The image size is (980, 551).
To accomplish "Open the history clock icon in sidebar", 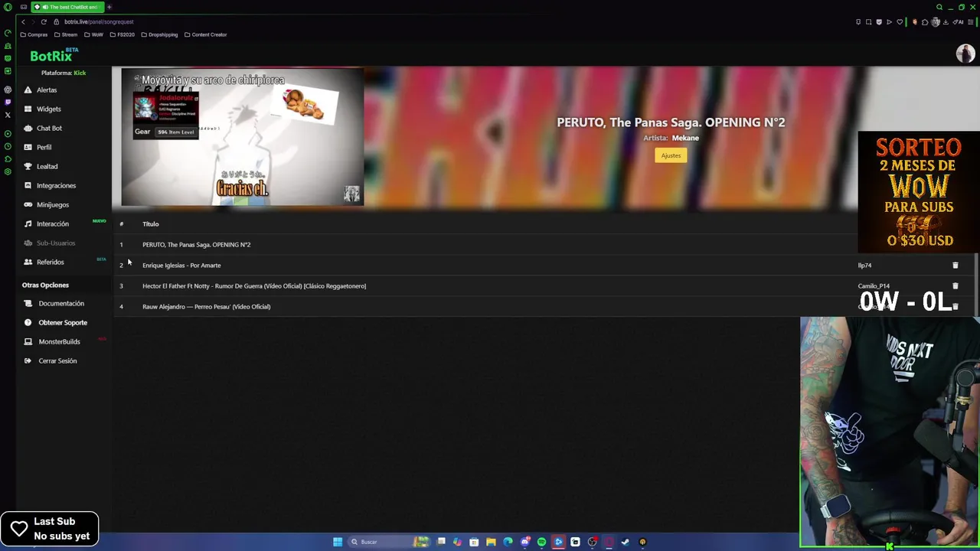I will 8,145.
